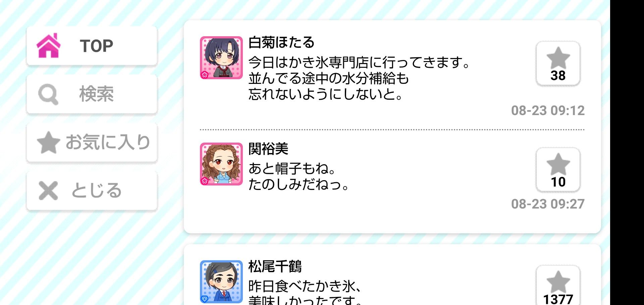Click the magnifying glass search icon
The image size is (644, 305).
48,94
